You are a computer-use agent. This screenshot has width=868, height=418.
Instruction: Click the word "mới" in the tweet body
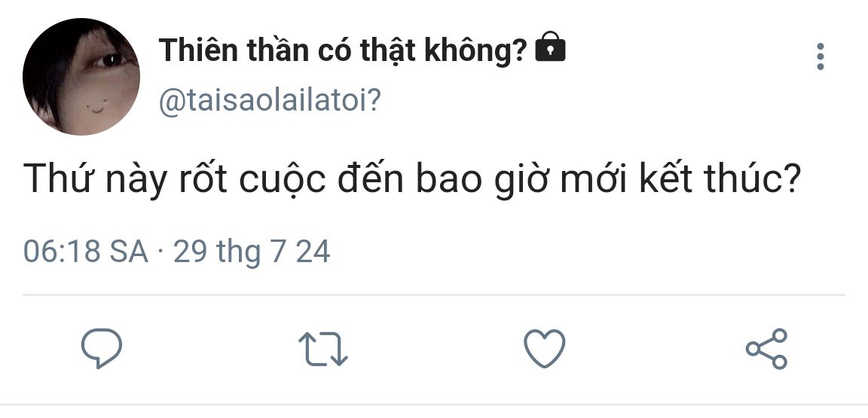pos(594,180)
